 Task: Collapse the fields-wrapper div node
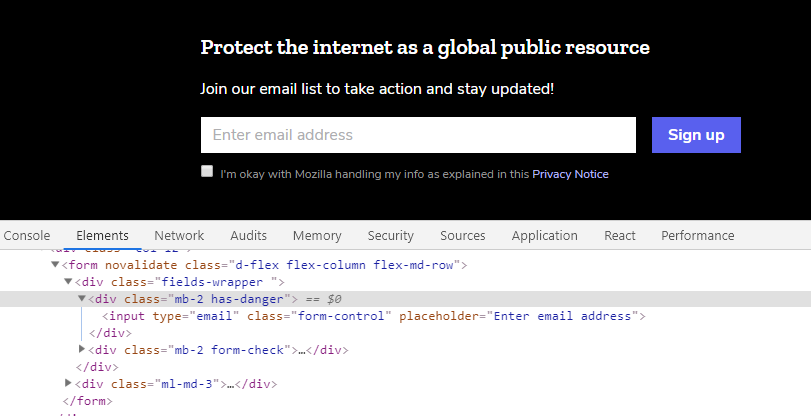click(x=68, y=281)
